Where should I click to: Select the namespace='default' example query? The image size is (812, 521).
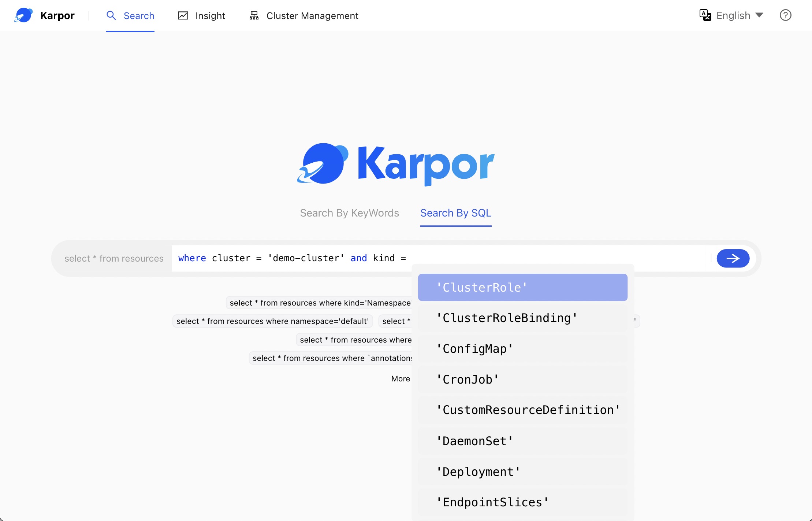pyautogui.click(x=272, y=321)
